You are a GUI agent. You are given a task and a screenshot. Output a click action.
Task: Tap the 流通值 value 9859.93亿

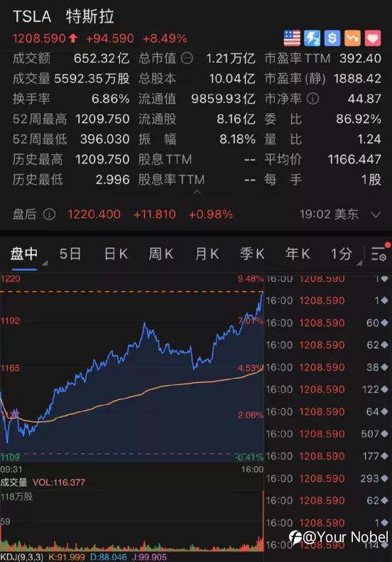pyautogui.click(x=223, y=99)
